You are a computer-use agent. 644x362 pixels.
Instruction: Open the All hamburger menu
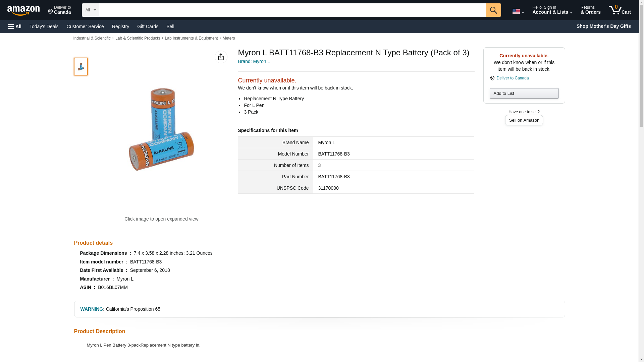tap(15, 26)
